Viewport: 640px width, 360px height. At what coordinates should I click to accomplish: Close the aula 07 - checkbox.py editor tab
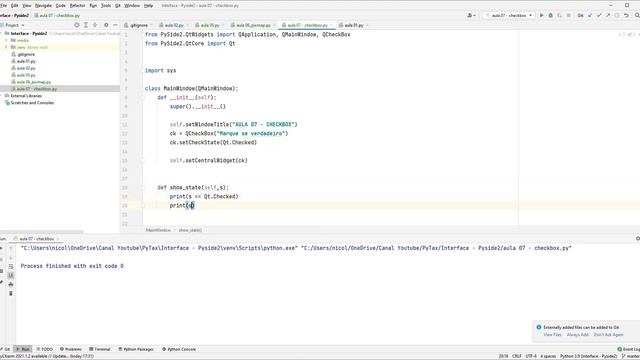331,25
